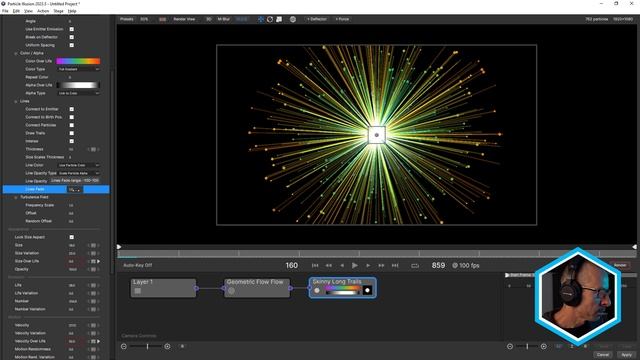The height and width of the screenshot is (360, 640).
Task: Open Velocity Over Life graph arrow
Action: point(98,341)
